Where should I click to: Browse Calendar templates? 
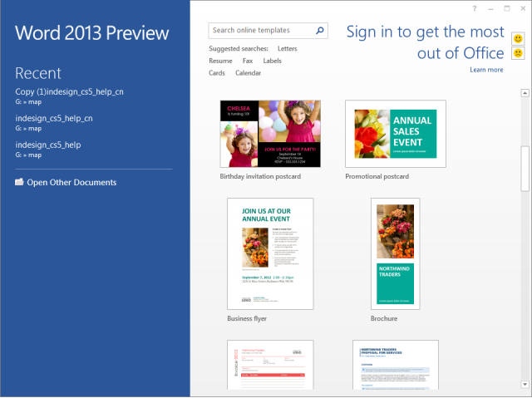click(x=248, y=73)
